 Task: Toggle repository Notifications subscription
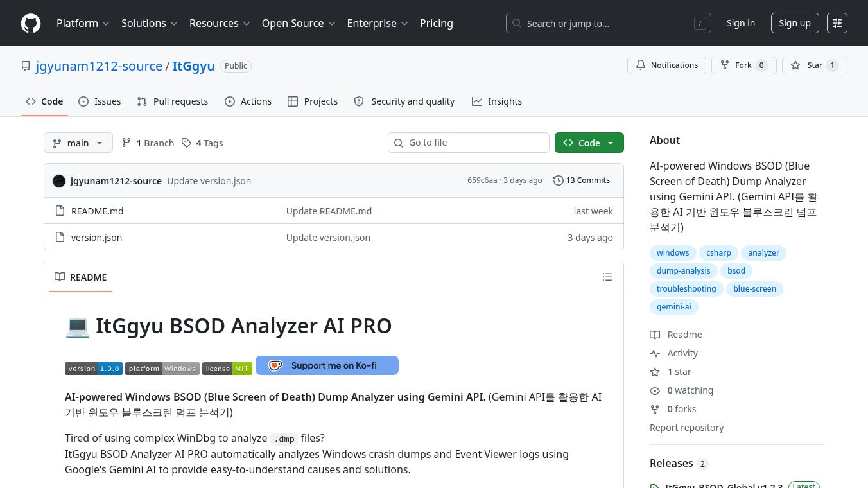pos(666,65)
